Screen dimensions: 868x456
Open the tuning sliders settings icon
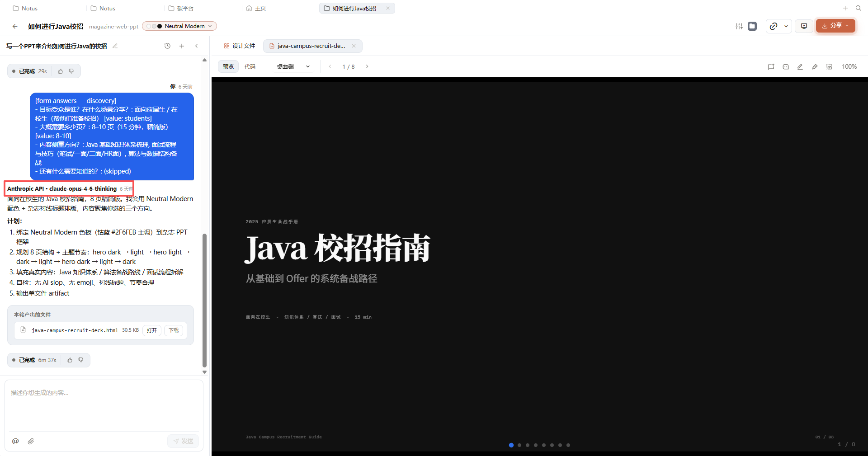click(x=739, y=26)
